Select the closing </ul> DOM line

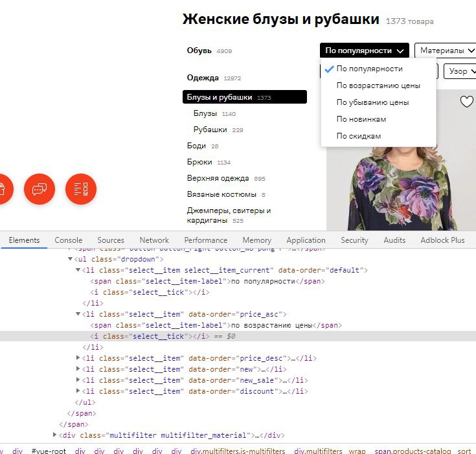(85, 402)
